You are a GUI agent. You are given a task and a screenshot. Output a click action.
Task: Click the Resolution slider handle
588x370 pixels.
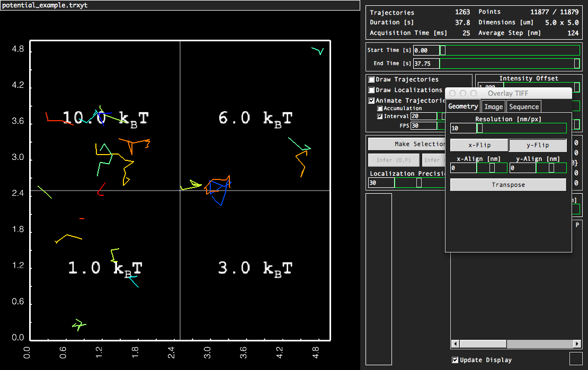[480, 128]
